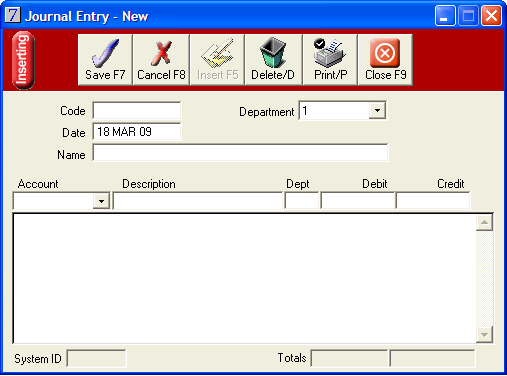Minimize the Journal Entry window
This screenshot has height=376, width=507.
445,16
